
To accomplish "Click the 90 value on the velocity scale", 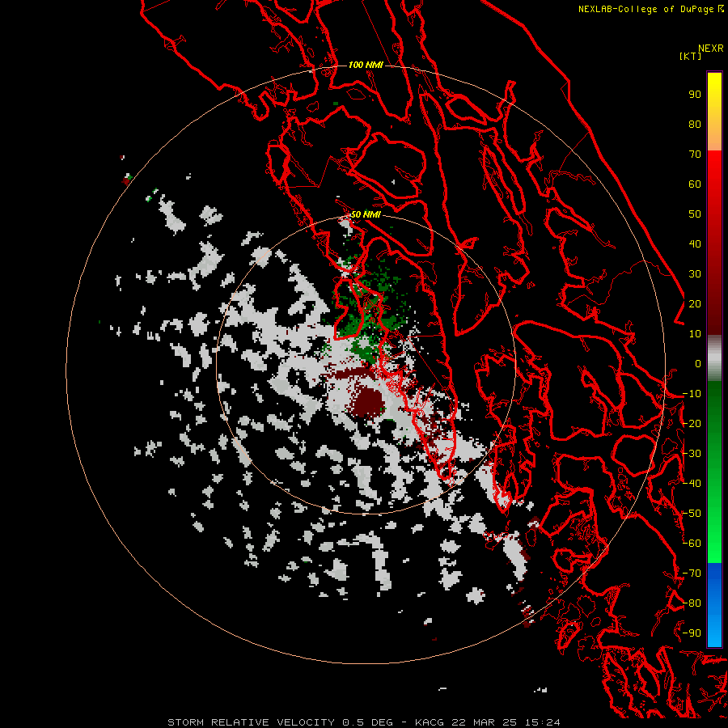I will tap(695, 95).
